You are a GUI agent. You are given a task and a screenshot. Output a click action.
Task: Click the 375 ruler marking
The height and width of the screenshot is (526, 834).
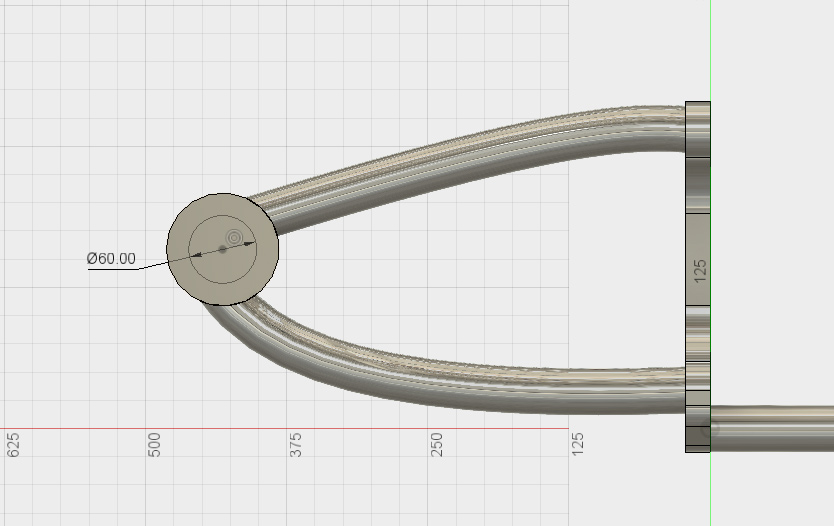coord(296,446)
